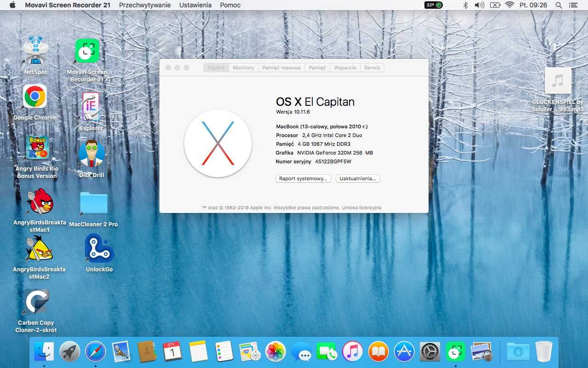
Task: Select Angry Birds Rio Bonus Version icon
Action: click(x=37, y=147)
